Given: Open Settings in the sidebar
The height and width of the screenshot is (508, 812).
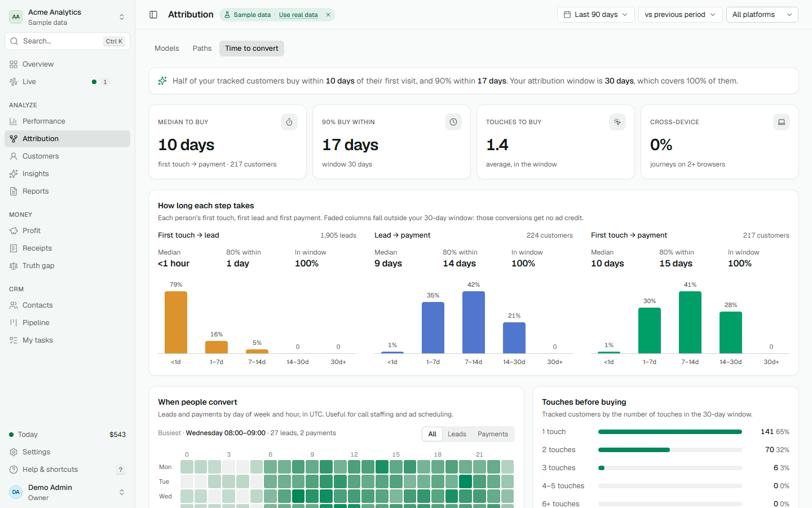Looking at the screenshot, I should [x=67, y=452].
